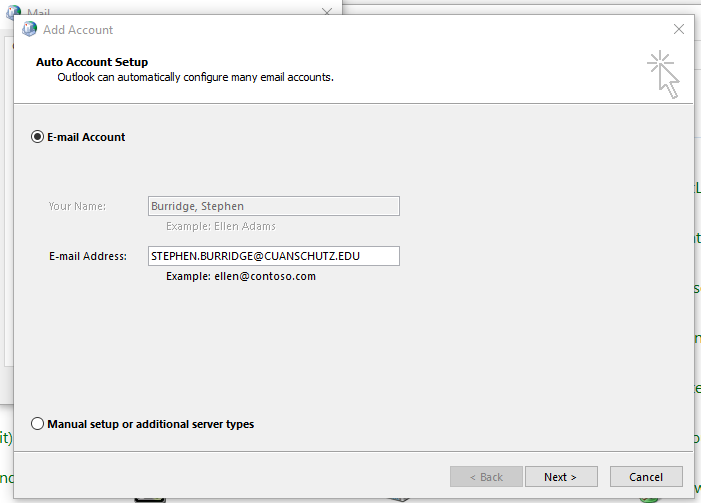The width and height of the screenshot is (701, 503).
Task: Click the Add Account title bar text
Action: (78, 30)
